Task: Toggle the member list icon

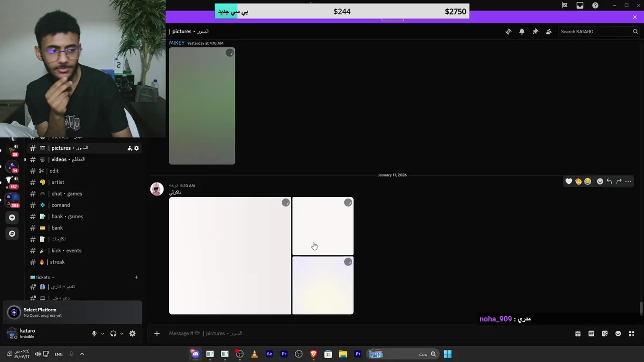Action: 549,31
